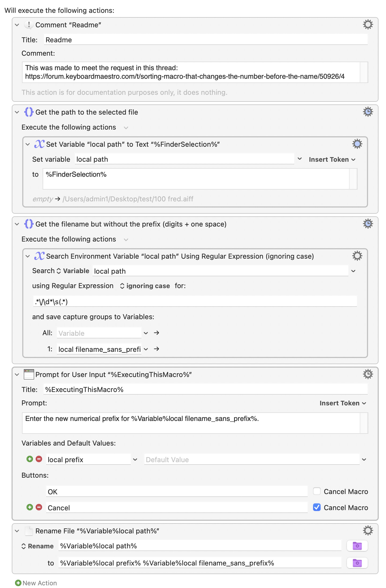The width and height of the screenshot is (386, 588).
Task: Remove the Cancel button row
Action: [x=39, y=507]
